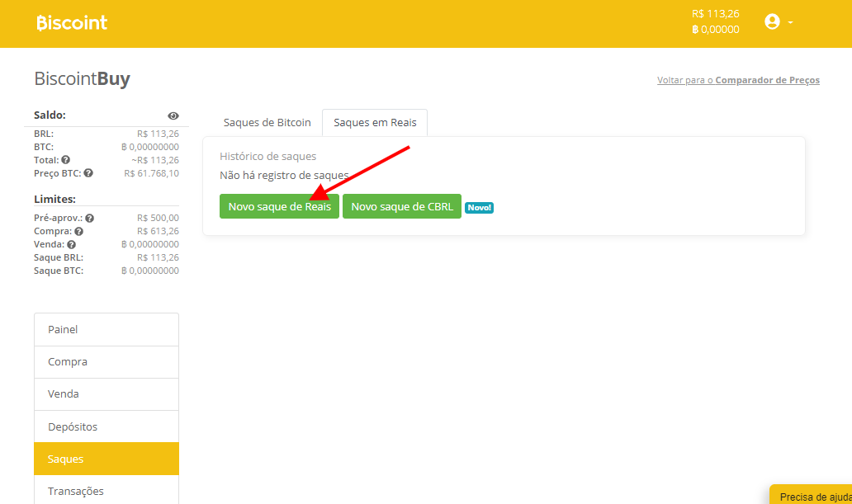
Task: Click help icon next to Venda limit
Action: 71,244
